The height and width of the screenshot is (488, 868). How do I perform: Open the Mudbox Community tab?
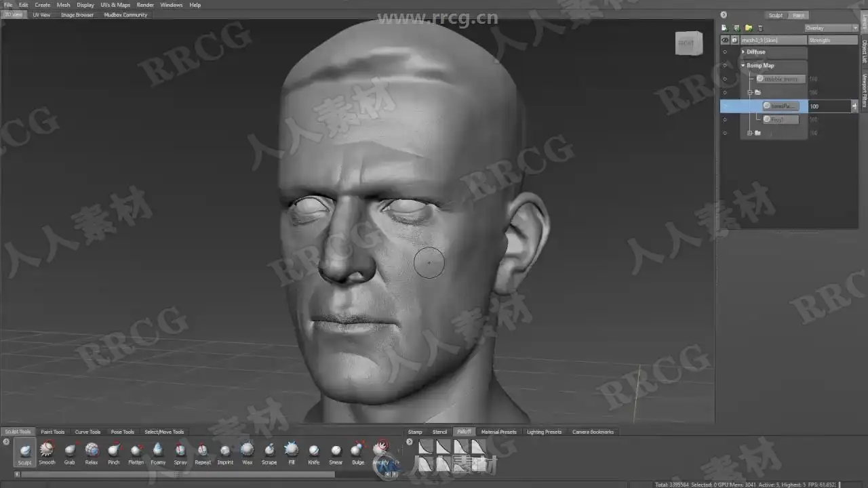[x=125, y=14]
